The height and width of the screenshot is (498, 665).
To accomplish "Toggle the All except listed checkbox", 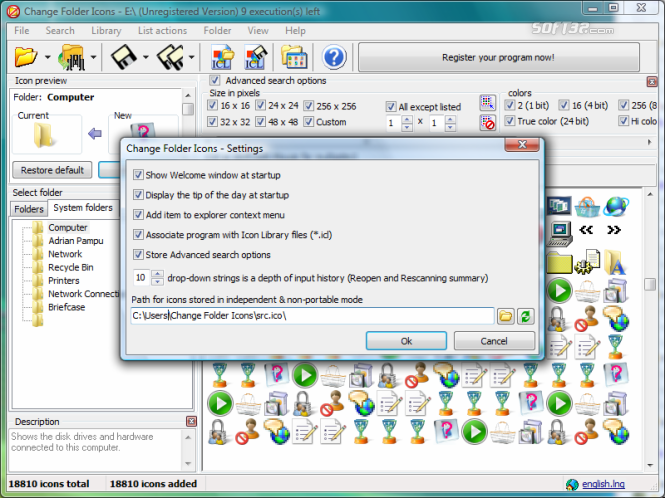I will pyautogui.click(x=391, y=106).
